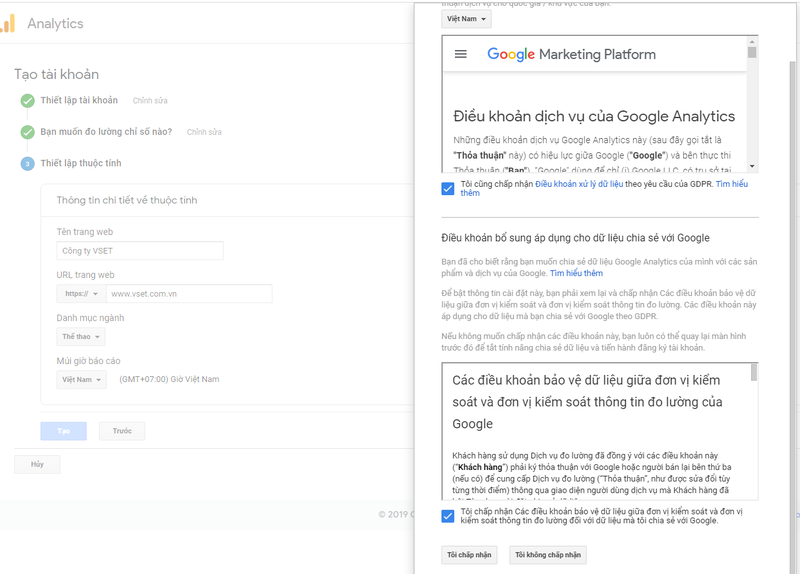This screenshot has width=800, height=574.
Task: Click the terms of service frame scrollbar thumb
Action: coord(752,52)
